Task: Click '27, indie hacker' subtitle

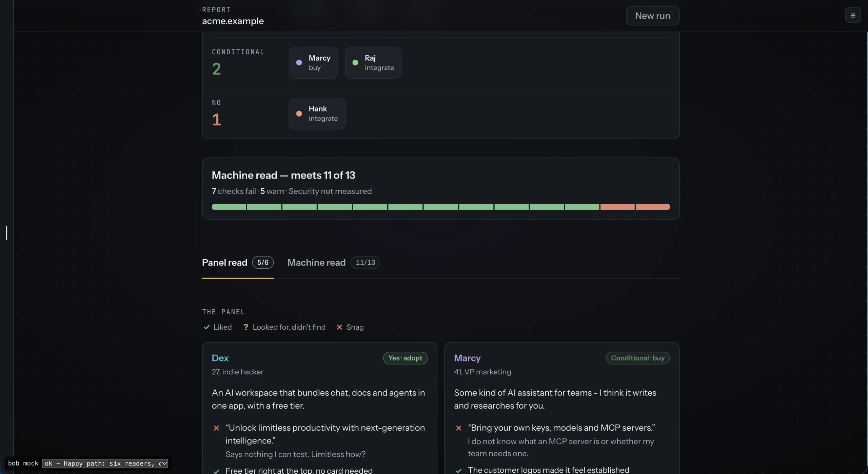Action: [x=238, y=372]
